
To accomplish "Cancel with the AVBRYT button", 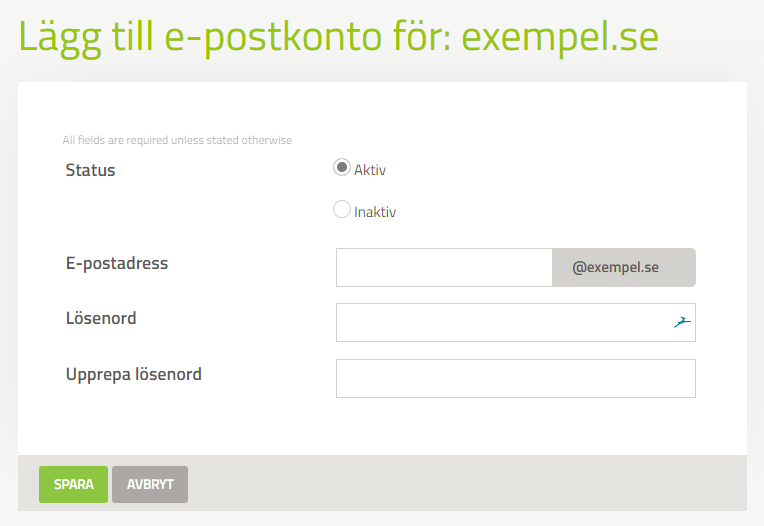I will coord(150,484).
